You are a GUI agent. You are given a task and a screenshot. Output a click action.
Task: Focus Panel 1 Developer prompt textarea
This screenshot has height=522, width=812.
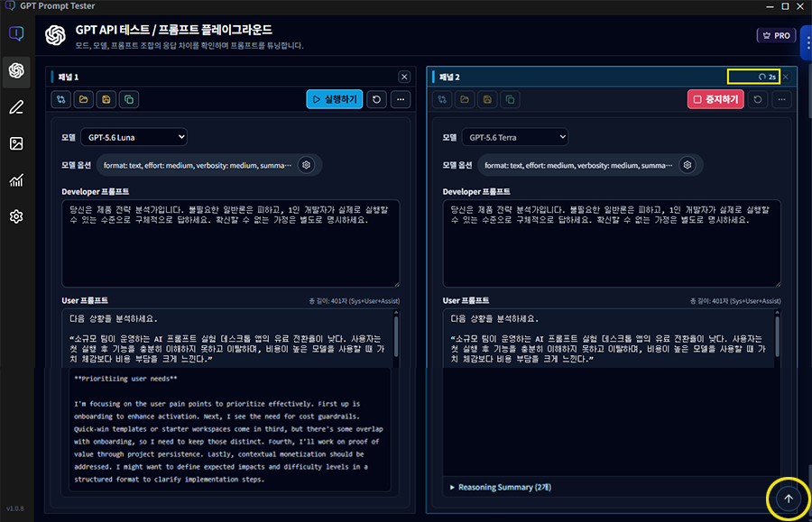pyautogui.click(x=230, y=243)
